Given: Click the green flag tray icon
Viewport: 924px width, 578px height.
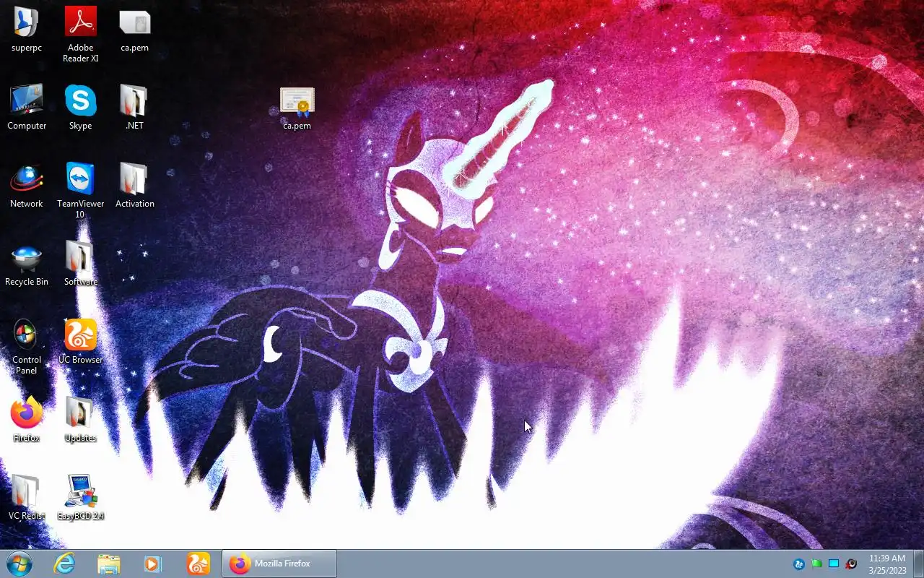Looking at the screenshot, I should (x=816, y=564).
